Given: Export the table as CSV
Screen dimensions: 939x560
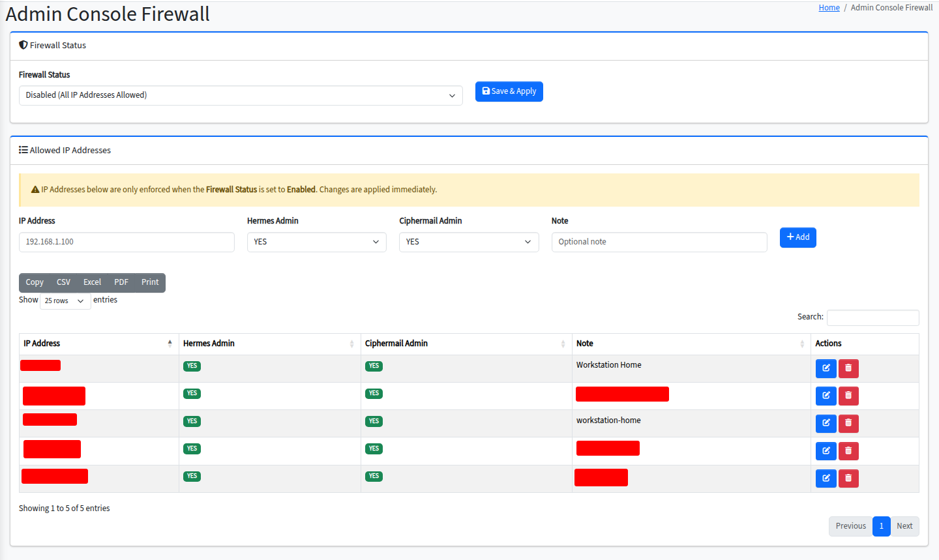Looking at the screenshot, I should click(x=63, y=282).
